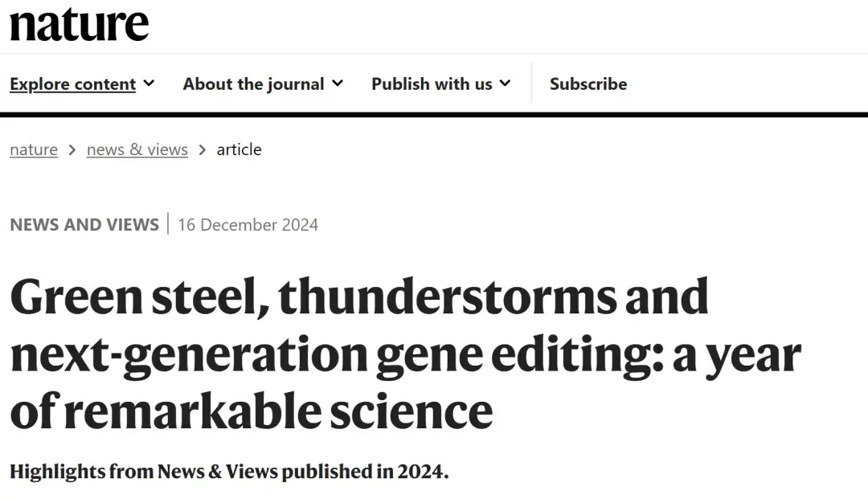The image size is (868, 499).
Task: Click the breadcrumb arrow before article
Action: coord(203,150)
